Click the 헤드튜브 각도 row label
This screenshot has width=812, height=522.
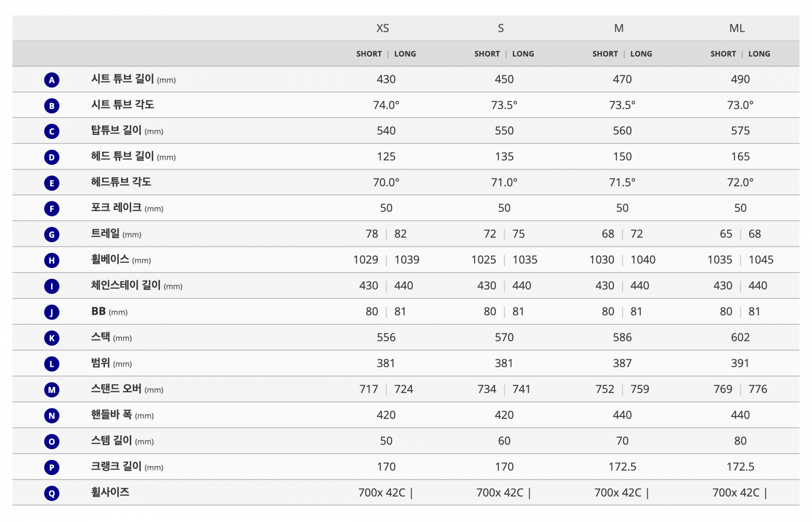[x=121, y=182]
